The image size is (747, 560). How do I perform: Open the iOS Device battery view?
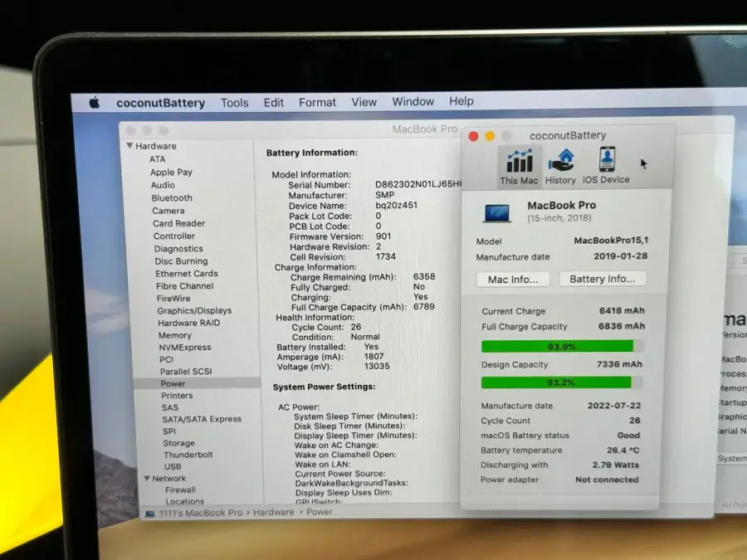coord(607,163)
